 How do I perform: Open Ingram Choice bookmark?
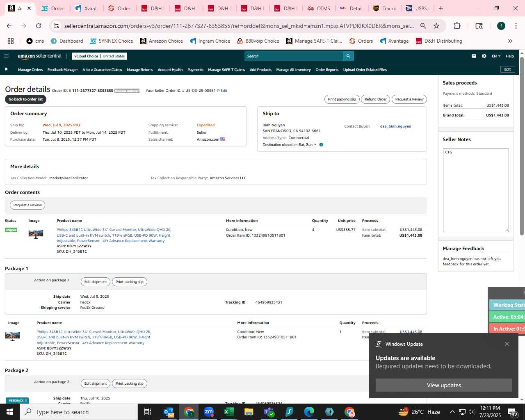(x=210, y=41)
